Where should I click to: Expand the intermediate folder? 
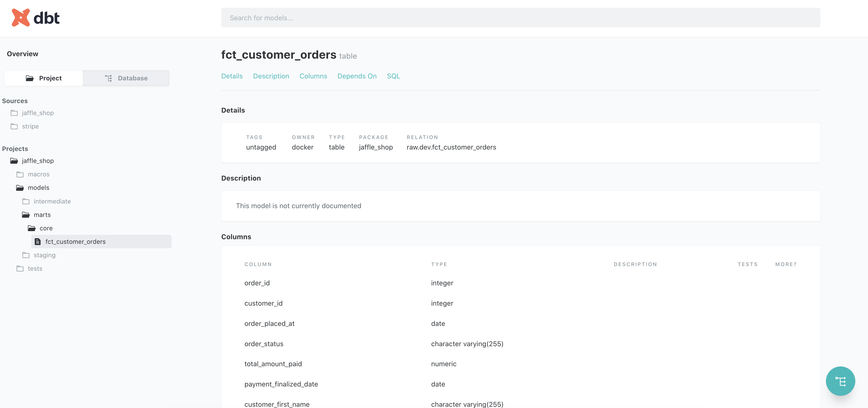tap(52, 201)
